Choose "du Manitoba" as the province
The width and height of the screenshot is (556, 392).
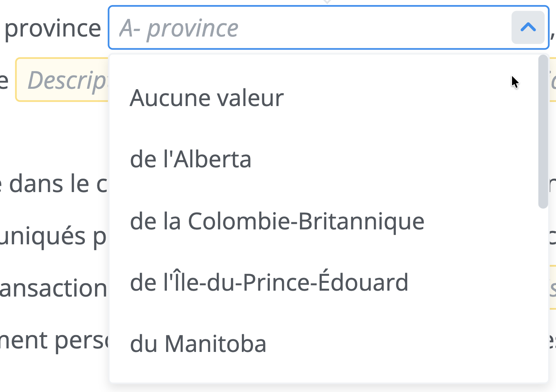pyautogui.click(x=198, y=344)
